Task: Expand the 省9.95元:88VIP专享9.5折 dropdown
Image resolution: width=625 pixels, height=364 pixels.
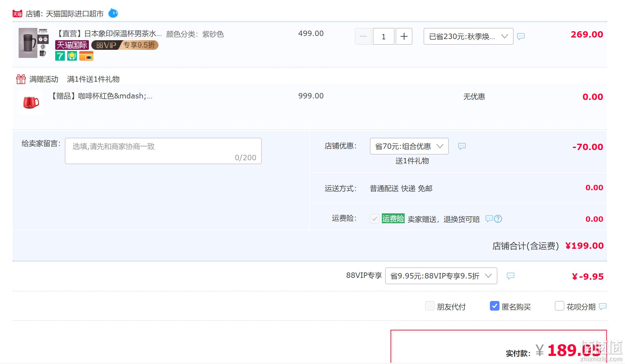Action: tap(441, 276)
